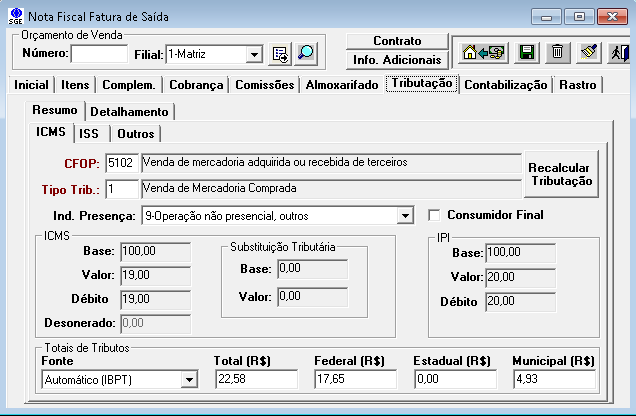Click the SGE application icon in title bar
The height and width of the screenshot is (416, 636).
pos(15,16)
